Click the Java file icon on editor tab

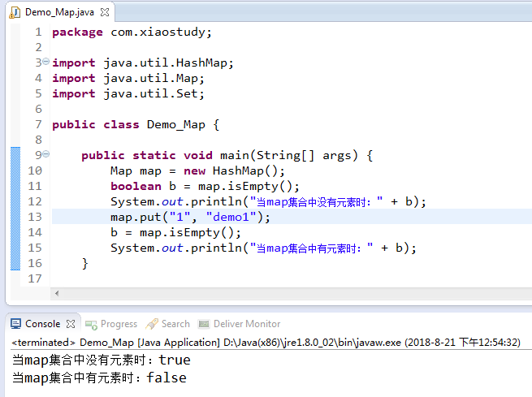15,12
